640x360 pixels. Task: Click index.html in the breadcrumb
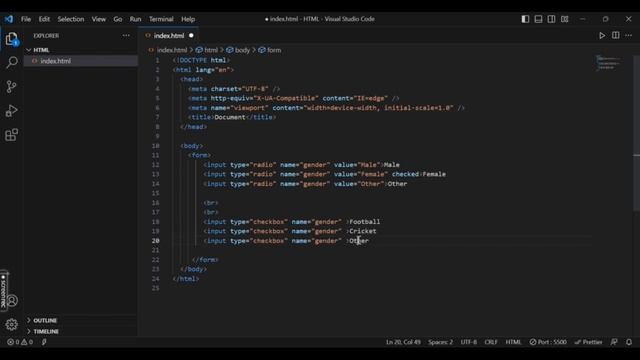coord(172,50)
